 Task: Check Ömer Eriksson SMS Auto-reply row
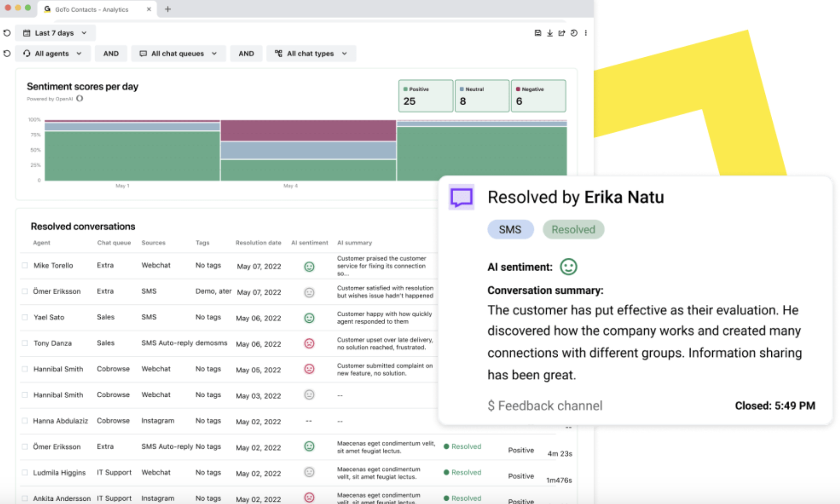pos(25,446)
